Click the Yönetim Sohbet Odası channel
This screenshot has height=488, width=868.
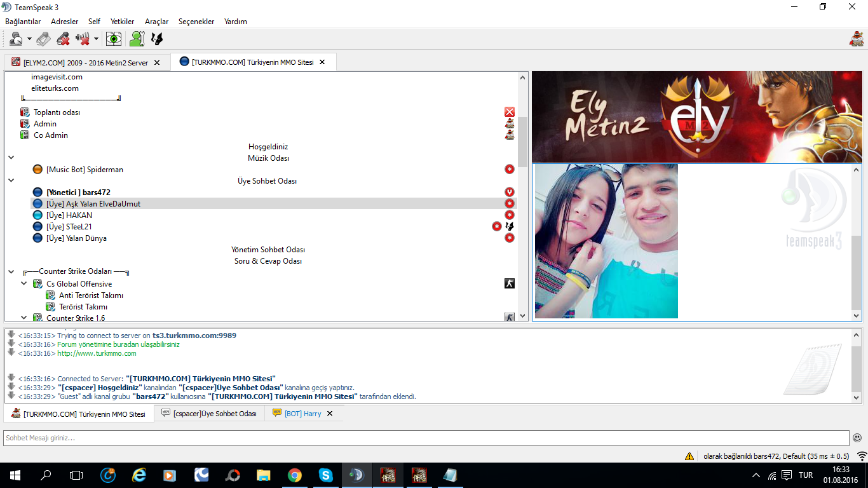pyautogui.click(x=268, y=250)
